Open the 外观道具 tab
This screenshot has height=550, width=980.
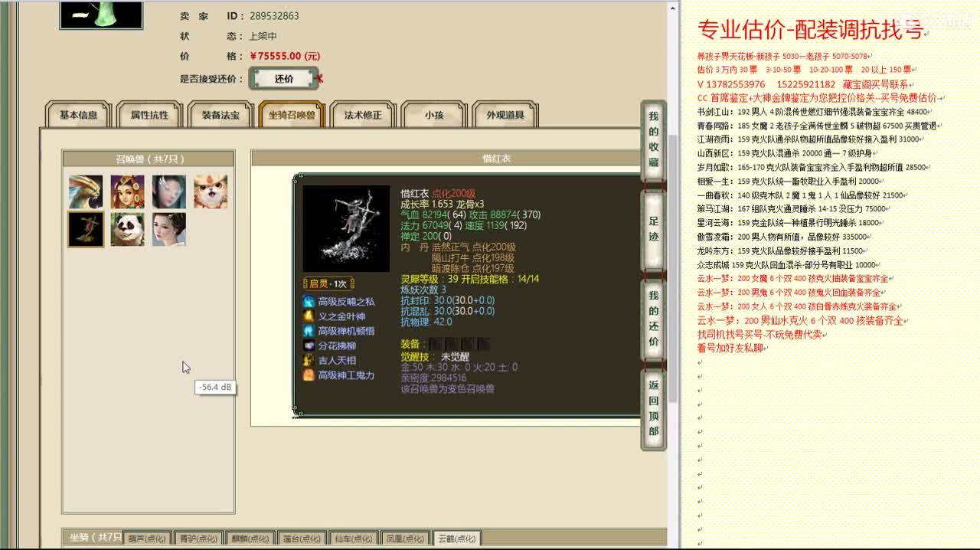pos(505,115)
